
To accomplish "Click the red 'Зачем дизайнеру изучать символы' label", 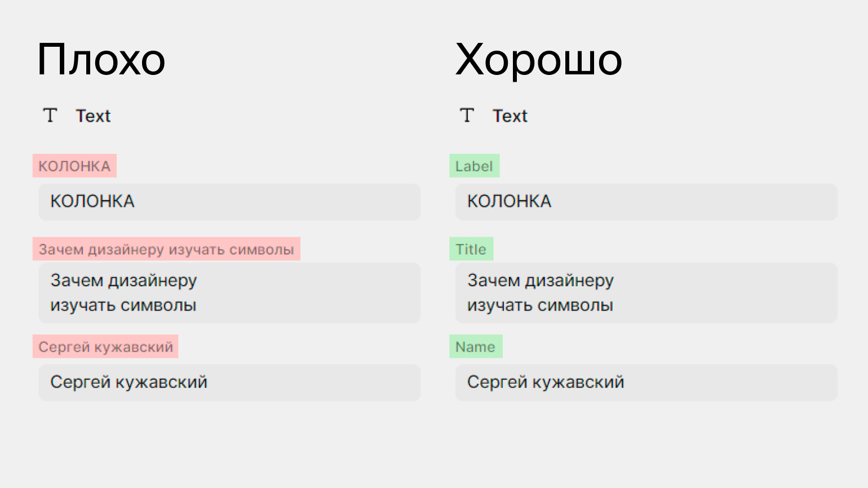I will click(166, 249).
